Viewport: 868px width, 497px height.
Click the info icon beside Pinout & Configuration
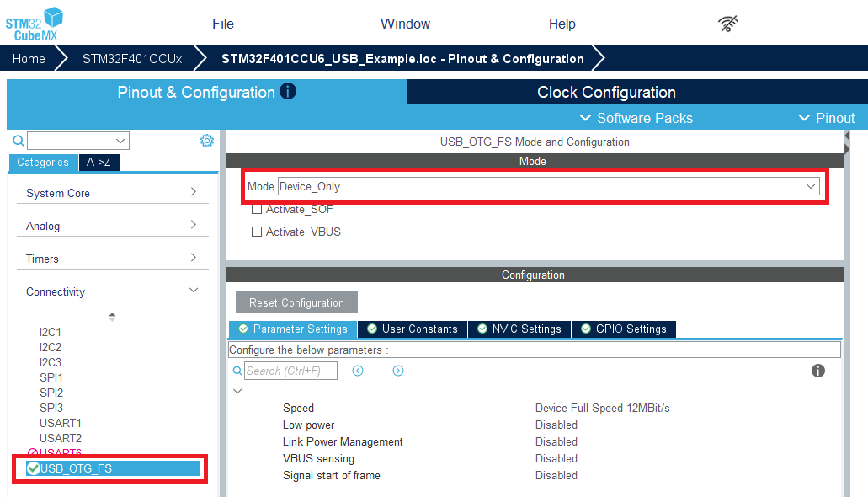coord(288,91)
